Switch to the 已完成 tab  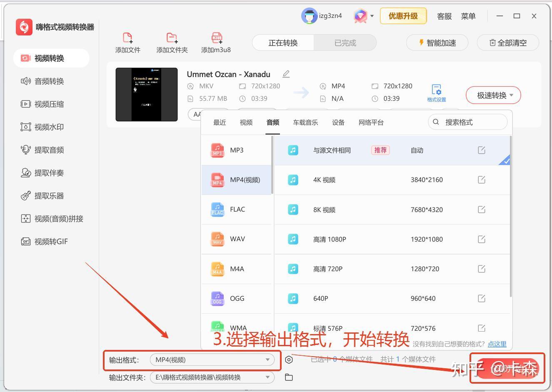pyautogui.click(x=345, y=43)
